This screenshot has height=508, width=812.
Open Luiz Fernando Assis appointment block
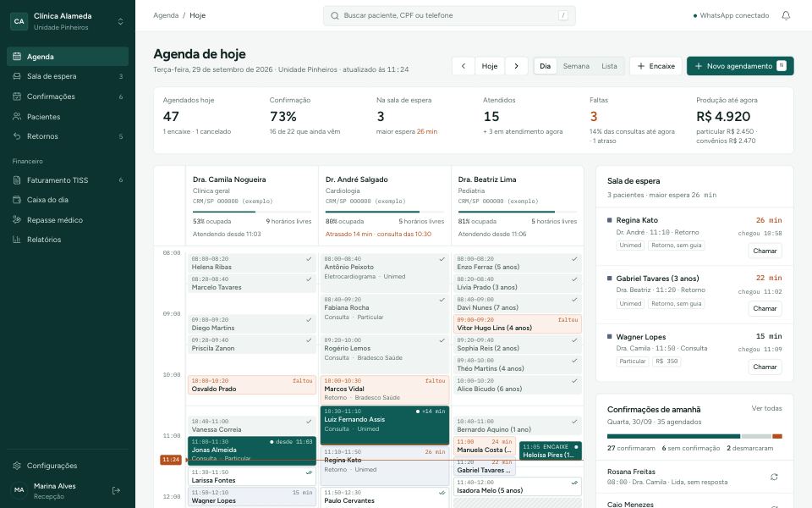[x=385, y=425]
